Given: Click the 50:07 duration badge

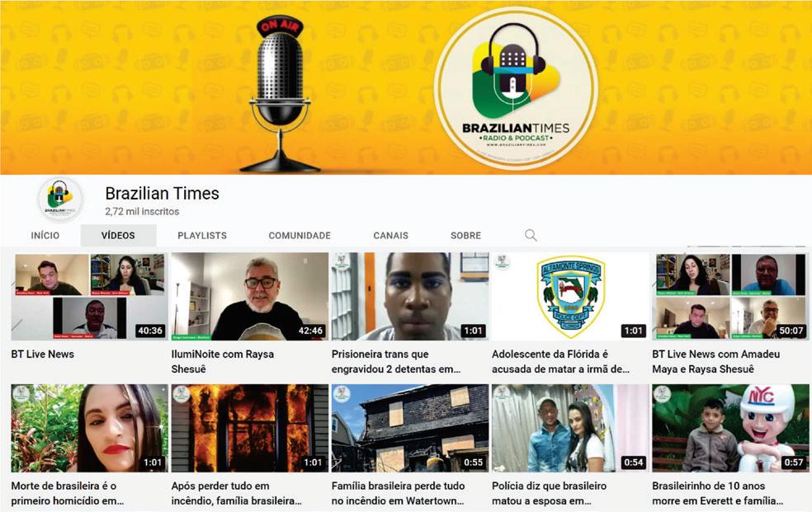Looking at the screenshot, I should pyautogui.click(x=791, y=331).
